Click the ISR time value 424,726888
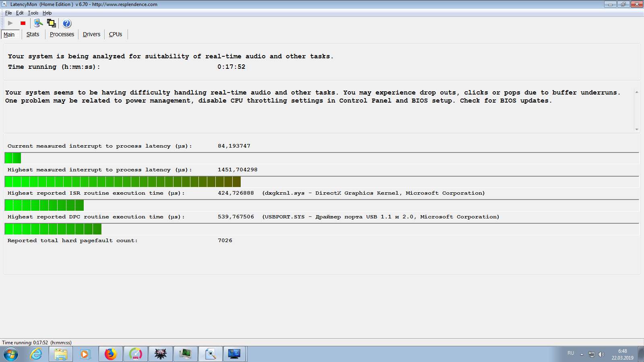The height and width of the screenshot is (362, 644). (x=236, y=193)
